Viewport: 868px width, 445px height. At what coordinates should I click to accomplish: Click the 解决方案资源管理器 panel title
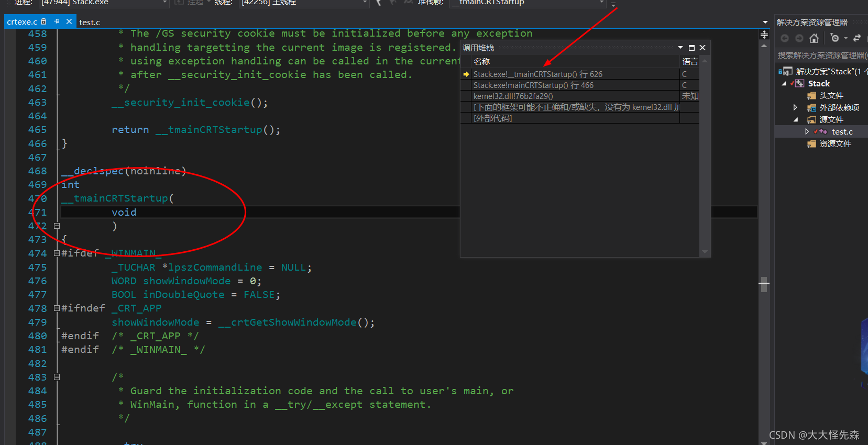click(812, 23)
